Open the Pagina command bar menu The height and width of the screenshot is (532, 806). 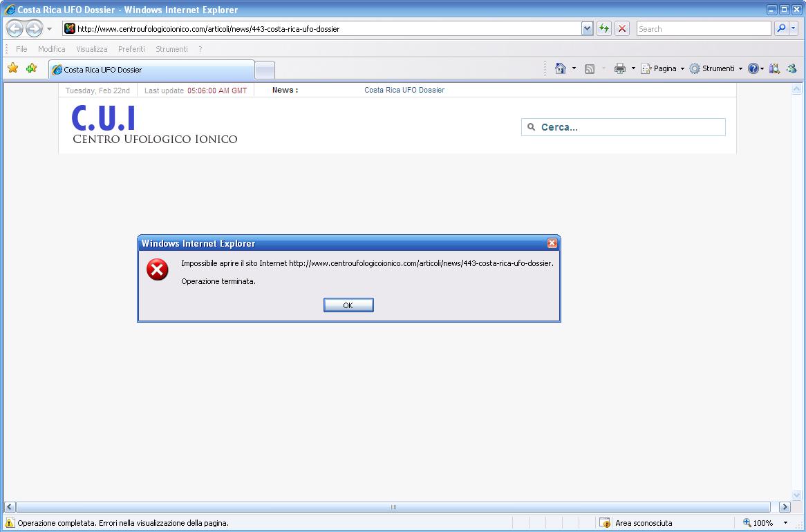(x=663, y=68)
